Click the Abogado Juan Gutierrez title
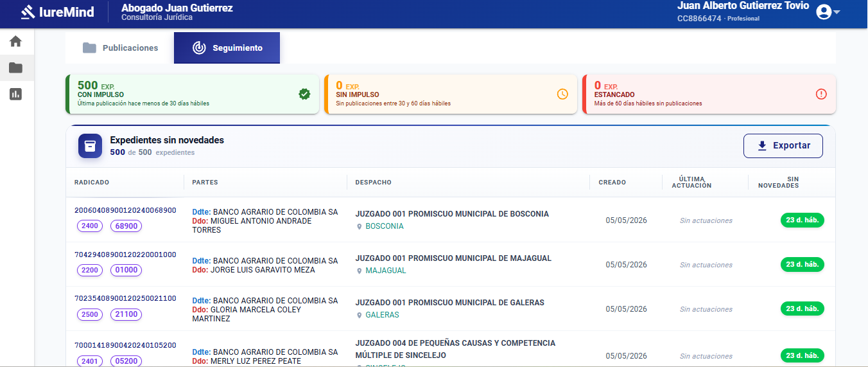 (x=177, y=8)
